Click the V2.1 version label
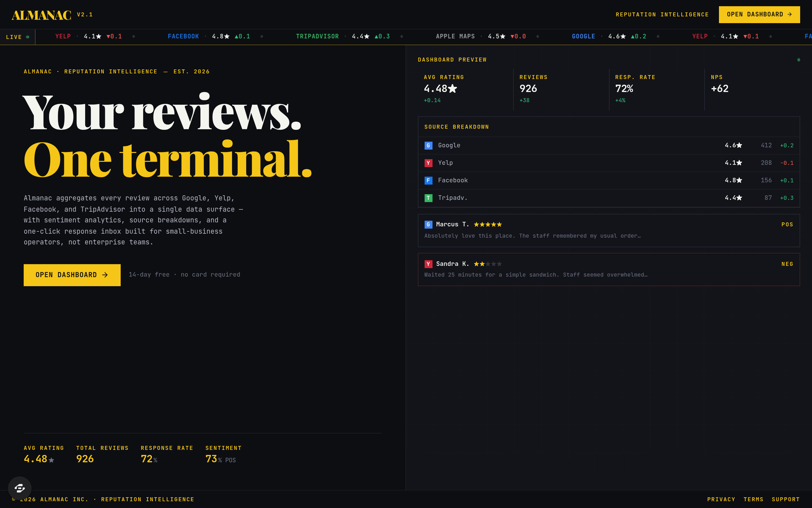 pos(85,15)
